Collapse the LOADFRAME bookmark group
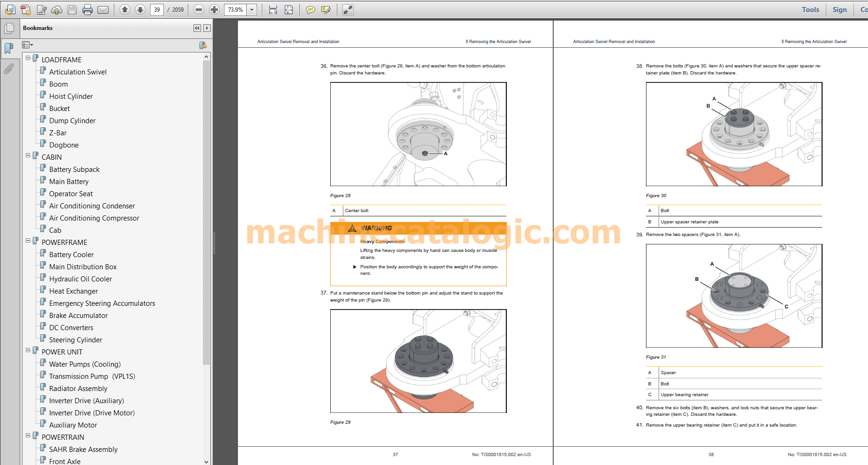The height and width of the screenshot is (465, 868). pos(28,58)
